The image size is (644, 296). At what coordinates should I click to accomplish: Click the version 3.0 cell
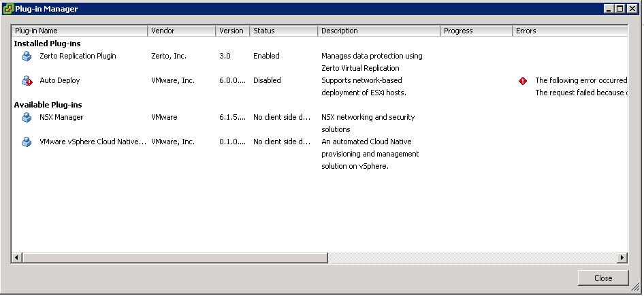tap(225, 56)
